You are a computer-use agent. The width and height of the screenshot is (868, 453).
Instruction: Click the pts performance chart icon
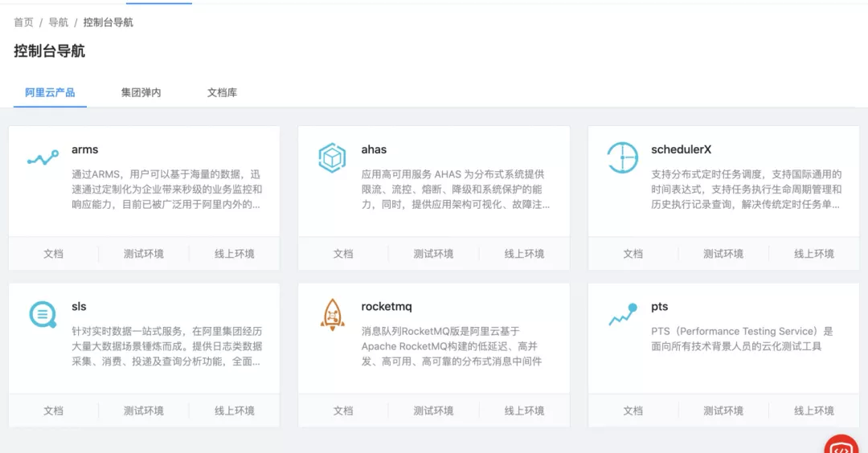point(623,314)
